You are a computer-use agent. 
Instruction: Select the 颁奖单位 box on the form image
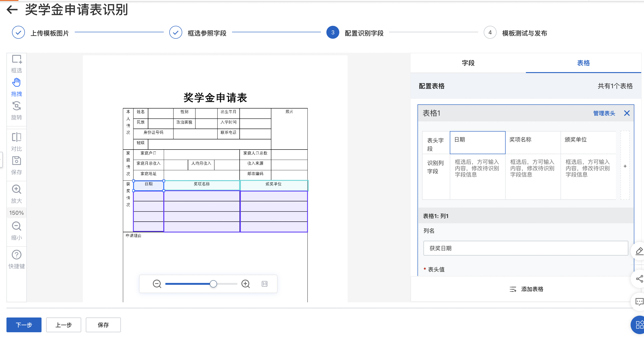point(274,185)
